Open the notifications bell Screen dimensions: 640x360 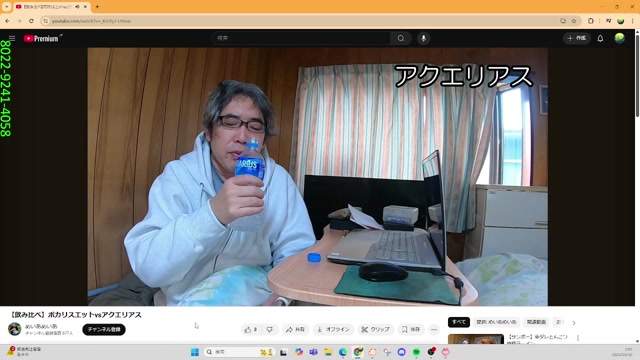click(x=600, y=38)
